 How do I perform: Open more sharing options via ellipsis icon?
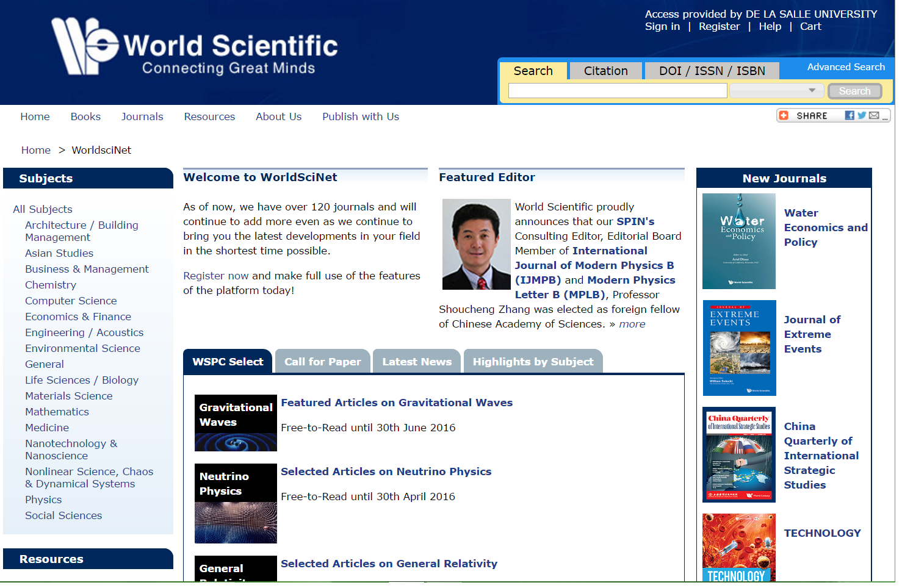886,118
